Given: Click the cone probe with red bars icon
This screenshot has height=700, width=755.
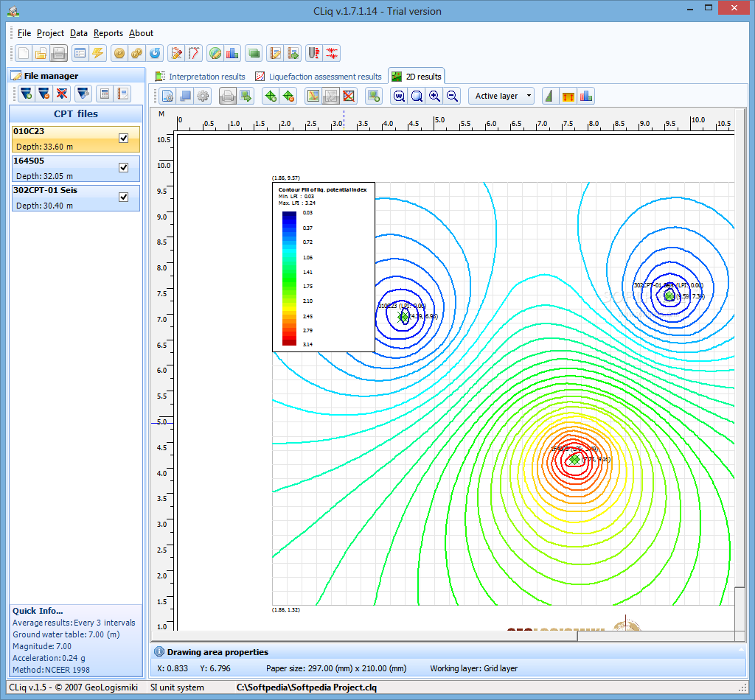Looking at the screenshot, I should pos(314,53).
